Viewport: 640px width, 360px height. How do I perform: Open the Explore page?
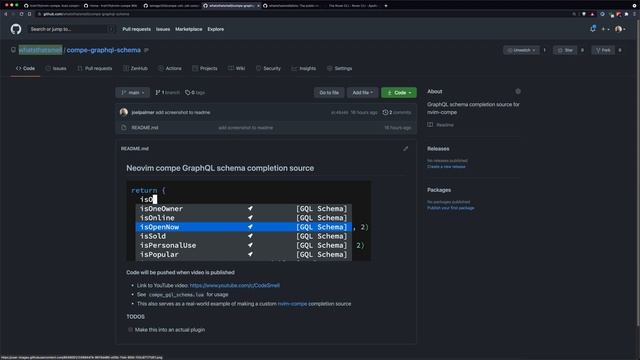point(216,29)
